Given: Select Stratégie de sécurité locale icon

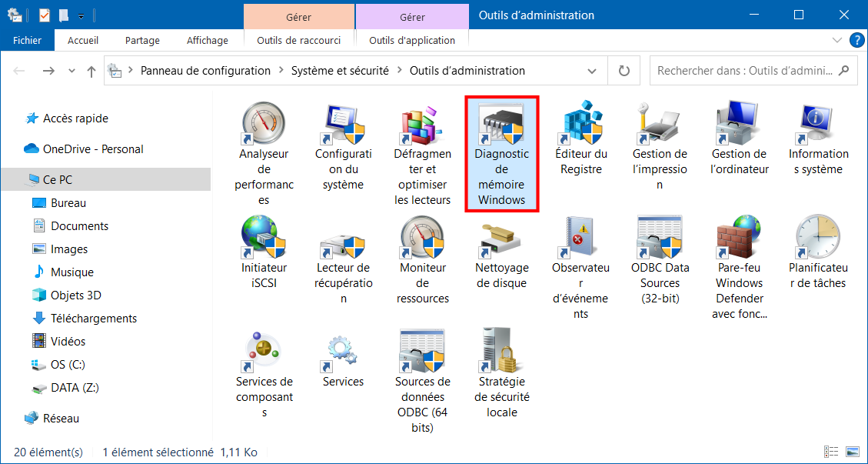Looking at the screenshot, I should (x=501, y=351).
